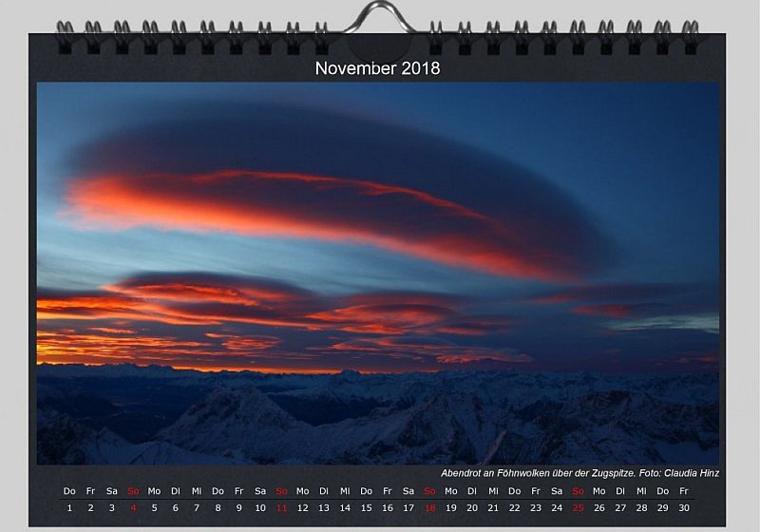Select the sunset cloud photo
The height and width of the screenshot is (532, 760).
[377, 274]
